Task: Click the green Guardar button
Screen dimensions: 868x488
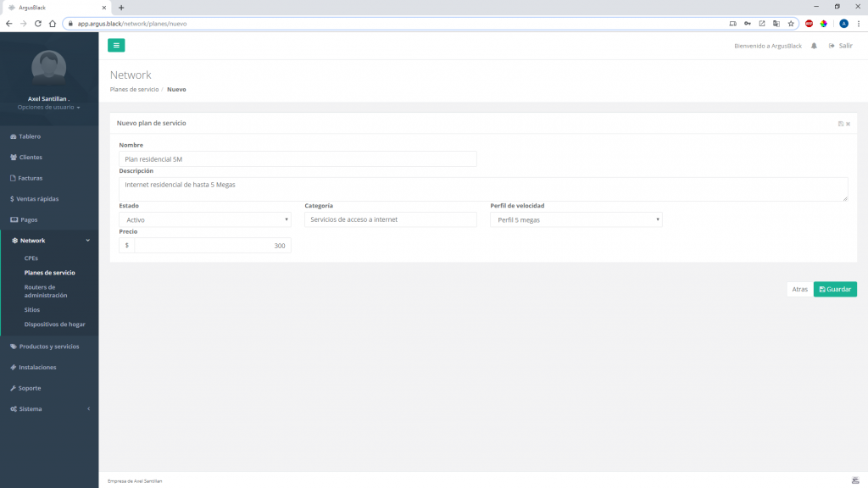Action: tap(835, 290)
